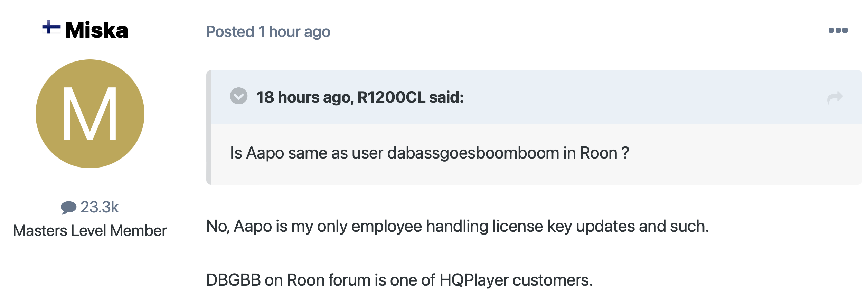
Task: Collapse the quote using the chevron toggle
Action: pos(239,96)
